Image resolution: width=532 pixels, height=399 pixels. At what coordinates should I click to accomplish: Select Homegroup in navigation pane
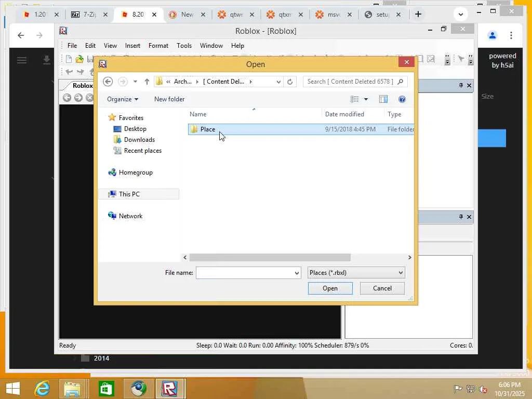click(x=136, y=172)
